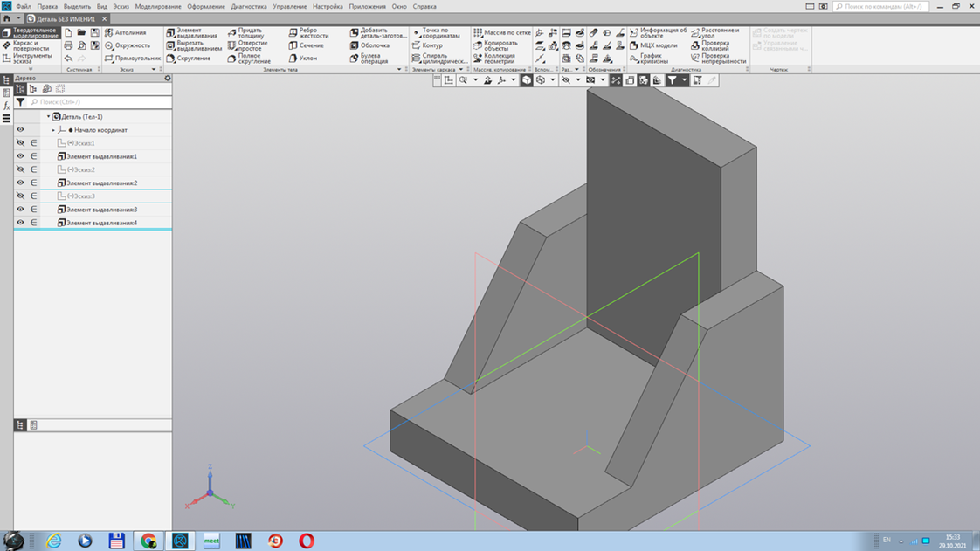
Task: Open Информация об объекте diagnostic
Action: 658,32
